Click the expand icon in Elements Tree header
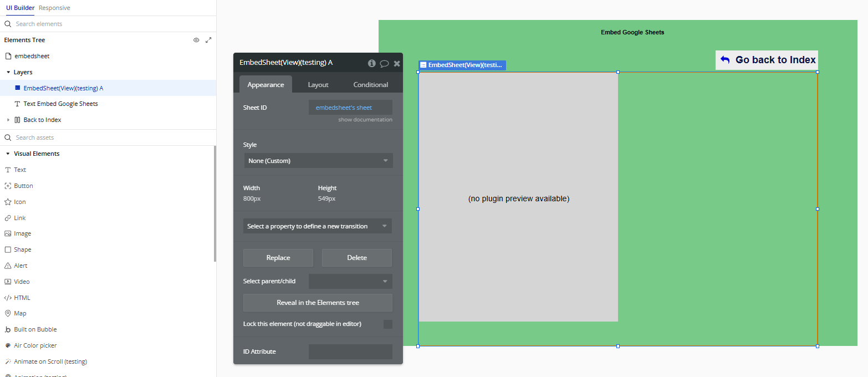 tap(208, 40)
